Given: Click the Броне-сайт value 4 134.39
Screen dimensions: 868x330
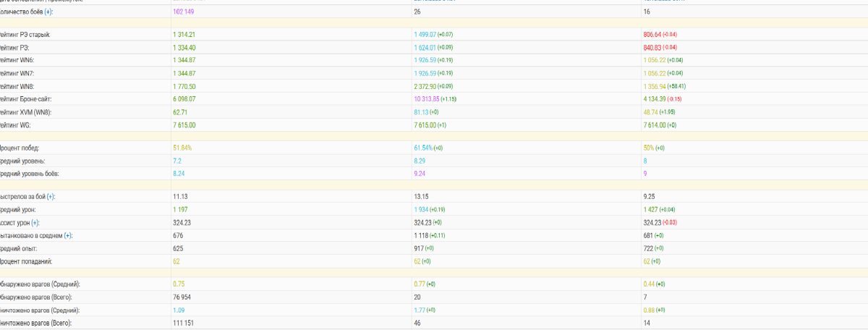Looking at the screenshot, I should pyautogui.click(x=655, y=99).
